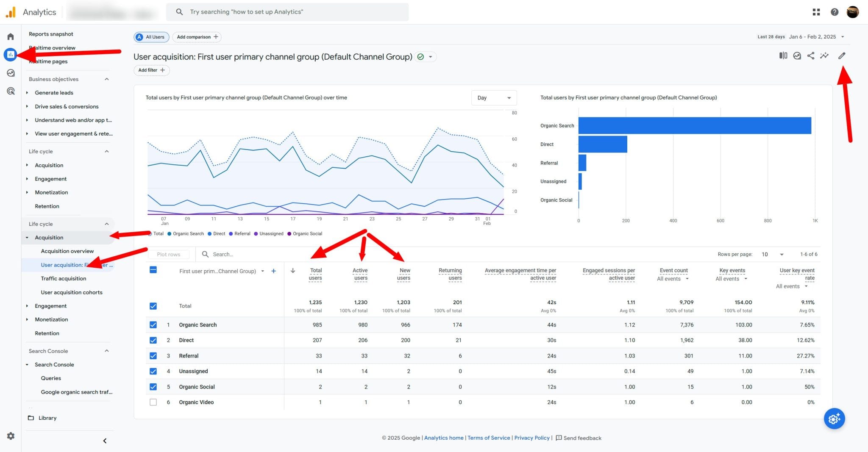Screen dimensions: 868x452
Task: Open the Day granularity dropdown
Action: (494, 97)
